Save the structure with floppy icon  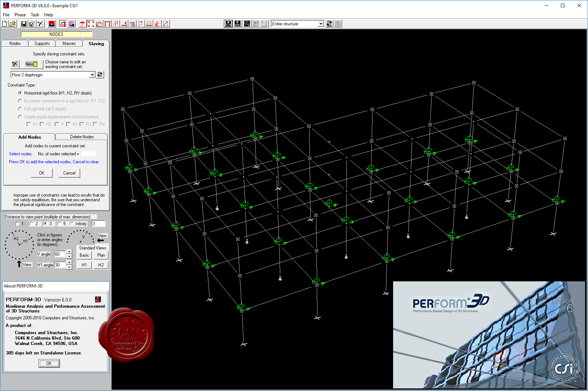tap(24, 24)
